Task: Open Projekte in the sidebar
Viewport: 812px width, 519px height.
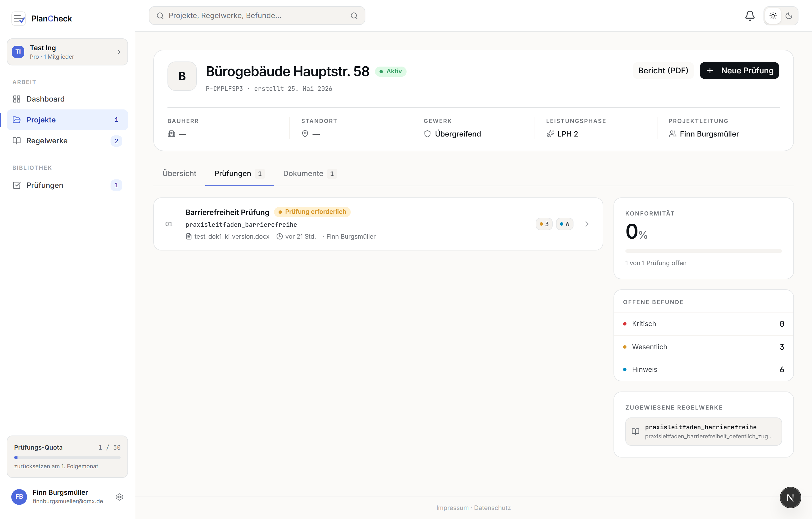Action: 67,120
